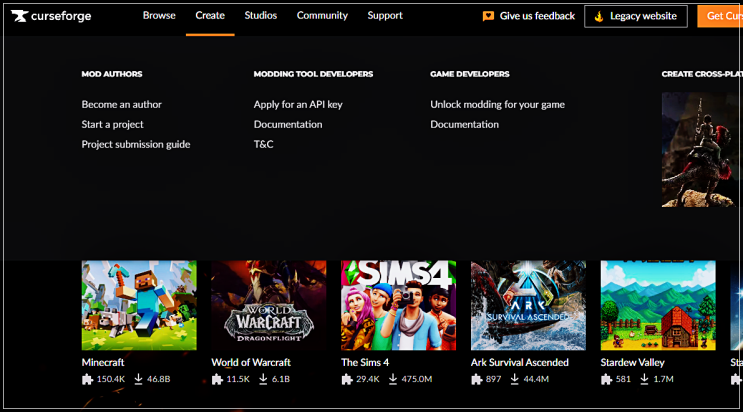The image size is (743, 412).
Task: Open The Sims 4 thumbnail
Action: (399, 305)
